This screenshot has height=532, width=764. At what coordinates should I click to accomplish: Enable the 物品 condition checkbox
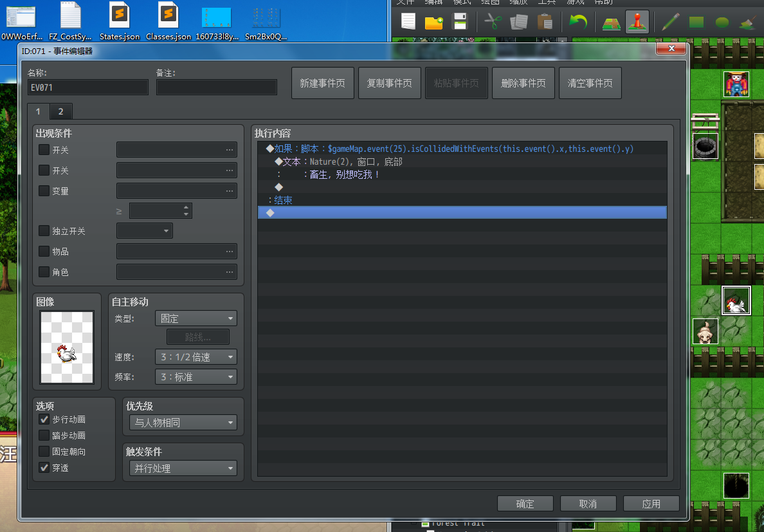pyautogui.click(x=44, y=251)
